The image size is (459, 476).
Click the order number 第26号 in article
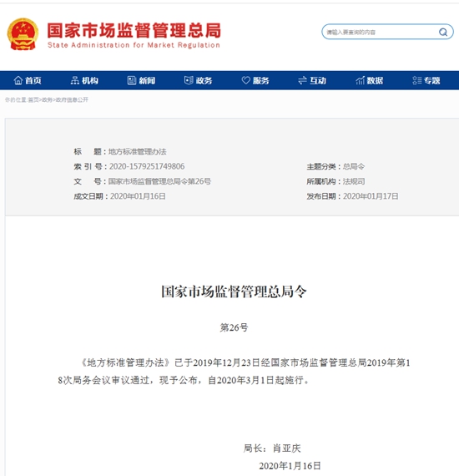point(234,327)
